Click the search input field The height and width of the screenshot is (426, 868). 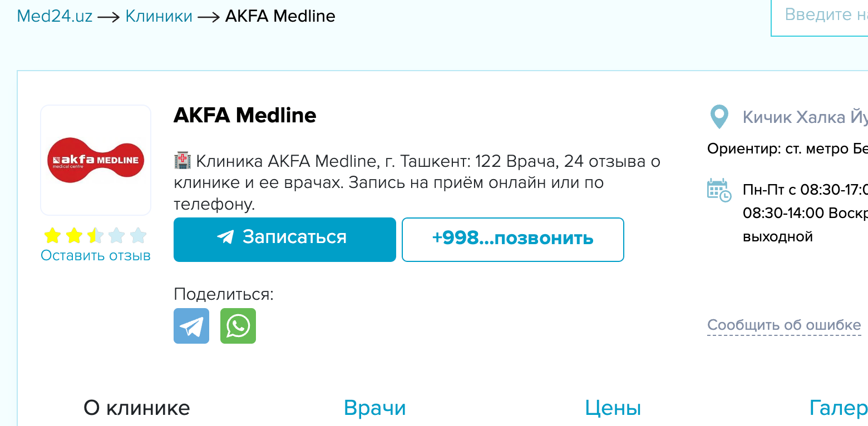click(x=820, y=16)
